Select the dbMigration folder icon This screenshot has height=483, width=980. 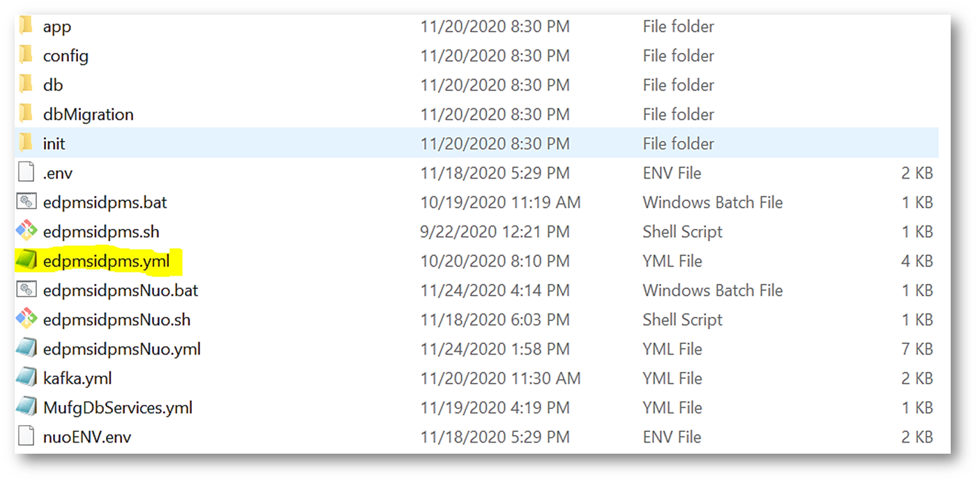(x=27, y=114)
